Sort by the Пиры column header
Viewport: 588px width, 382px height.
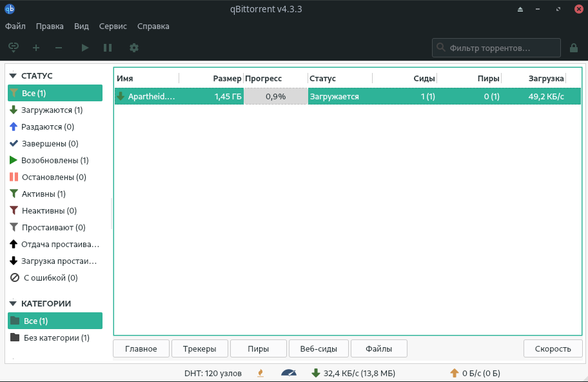click(x=469, y=79)
